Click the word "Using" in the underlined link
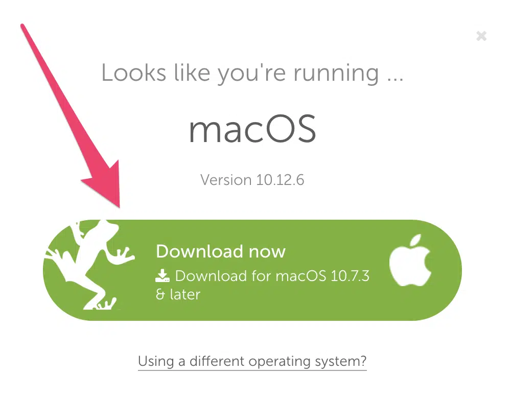This screenshot has width=510, height=420. click(x=156, y=361)
